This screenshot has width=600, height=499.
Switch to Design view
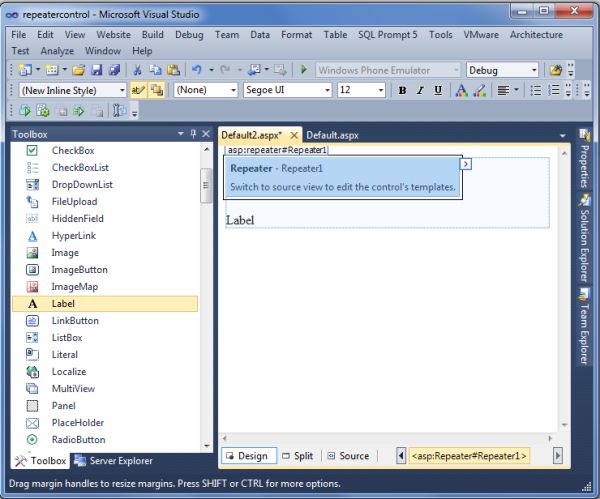[249, 456]
